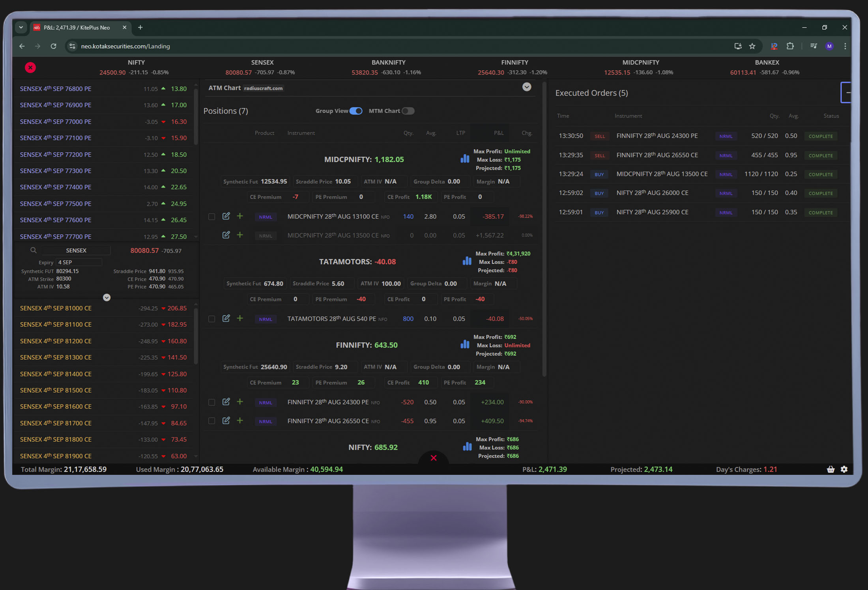The width and height of the screenshot is (868, 590).
Task: Expand the ATM Chart panel chevron
Action: coord(527,87)
